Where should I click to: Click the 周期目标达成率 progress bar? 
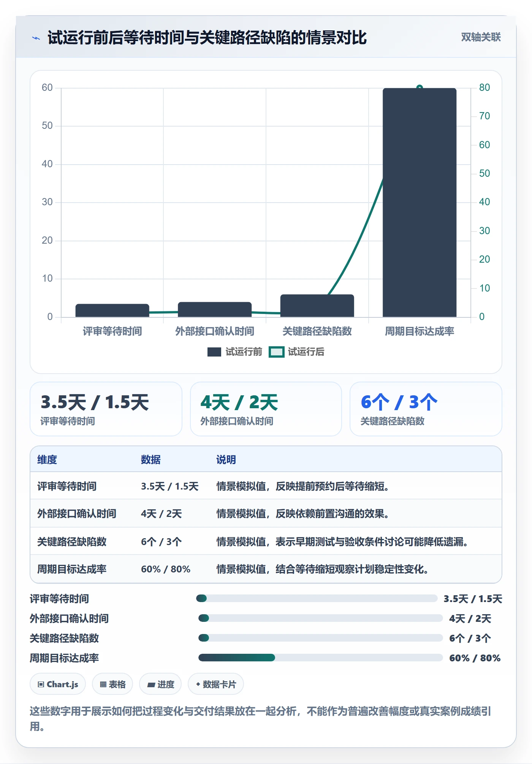pyautogui.click(x=321, y=658)
